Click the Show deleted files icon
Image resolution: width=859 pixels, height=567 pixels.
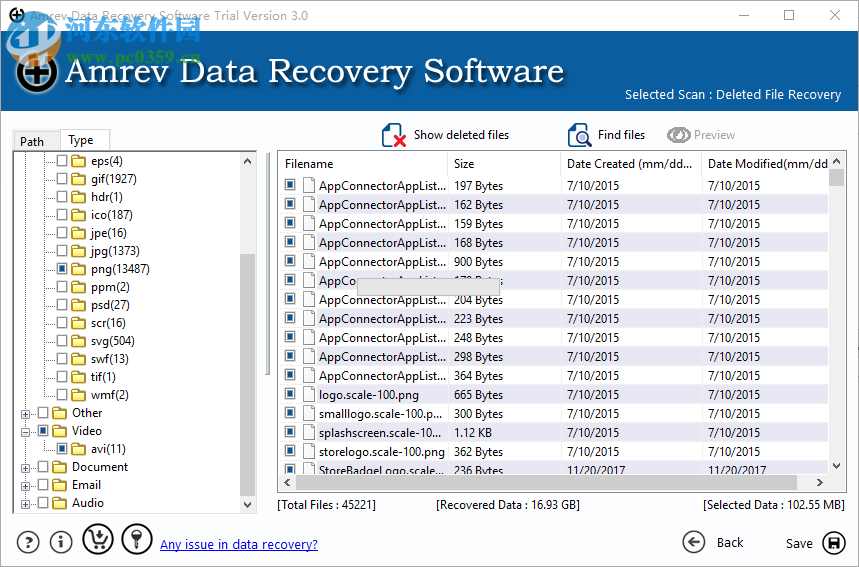tap(393, 135)
